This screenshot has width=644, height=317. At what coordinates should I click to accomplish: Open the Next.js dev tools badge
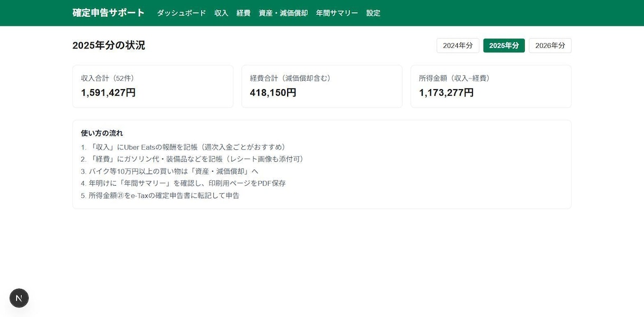[x=19, y=298]
